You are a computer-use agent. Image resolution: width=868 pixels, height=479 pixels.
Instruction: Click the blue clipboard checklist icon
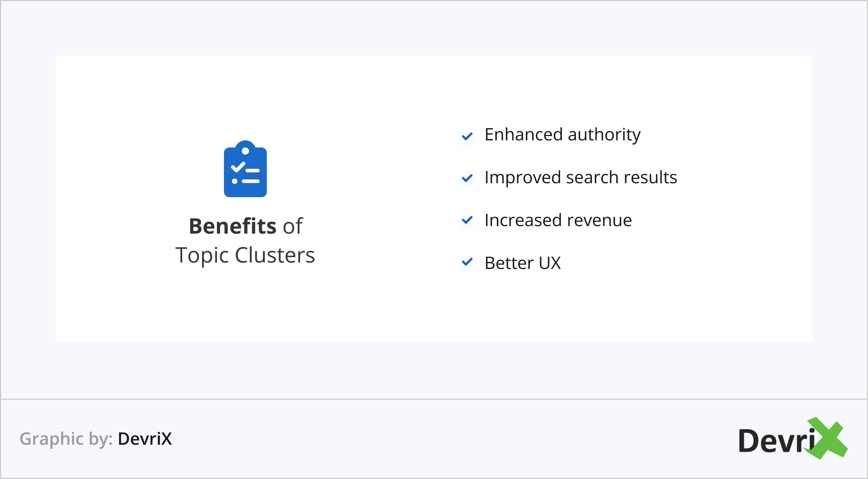(245, 169)
